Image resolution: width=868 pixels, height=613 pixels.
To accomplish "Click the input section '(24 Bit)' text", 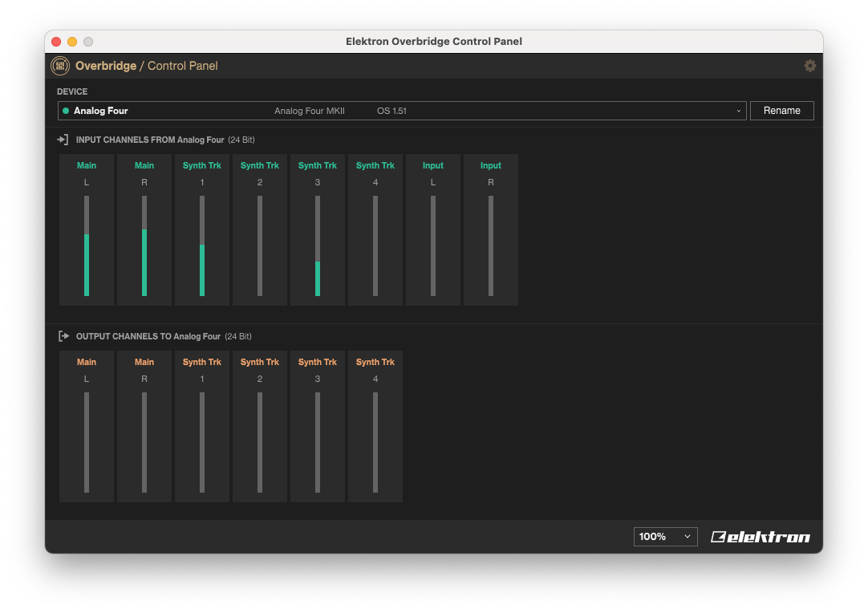I will click(241, 140).
